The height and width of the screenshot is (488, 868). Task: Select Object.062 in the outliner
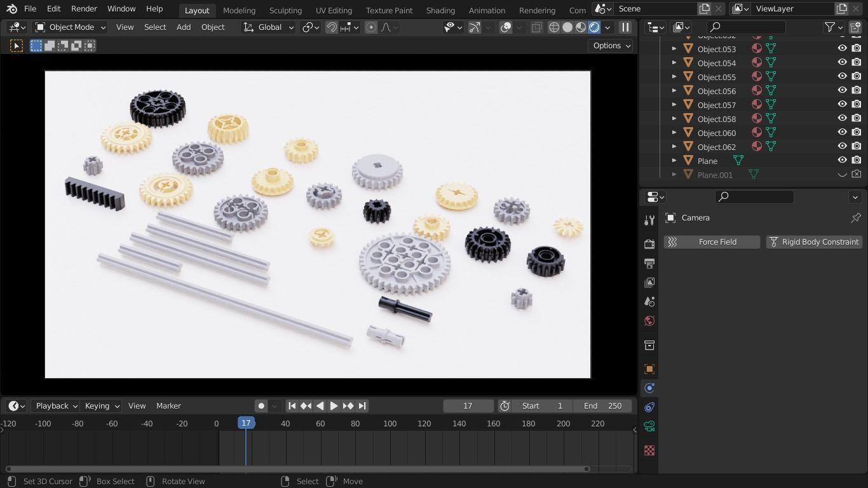tap(716, 147)
